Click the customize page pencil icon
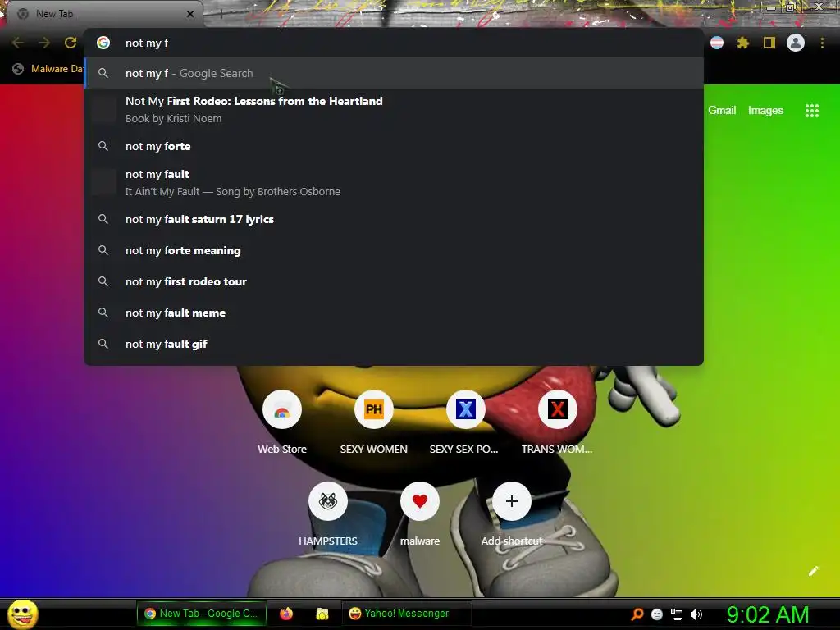The height and width of the screenshot is (630, 840). click(813, 571)
